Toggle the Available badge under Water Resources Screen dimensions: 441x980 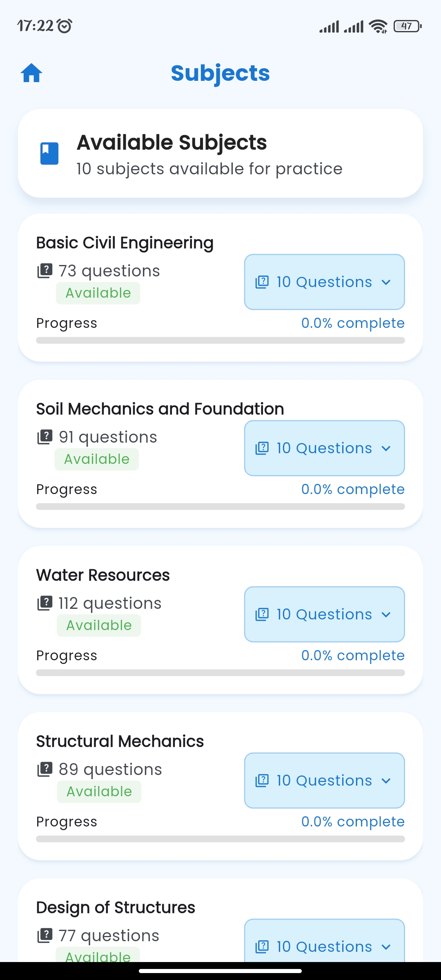[x=99, y=625]
